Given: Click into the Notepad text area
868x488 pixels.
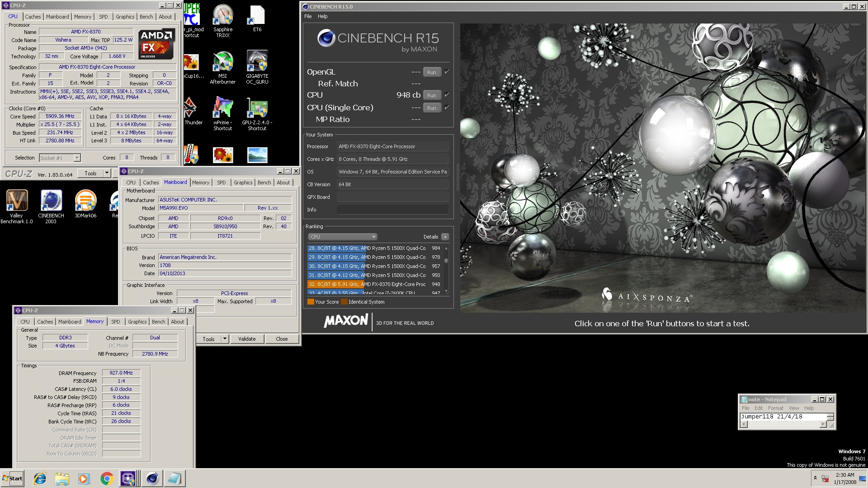Looking at the screenshot, I should pyautogui.click(x=783, y=417).
